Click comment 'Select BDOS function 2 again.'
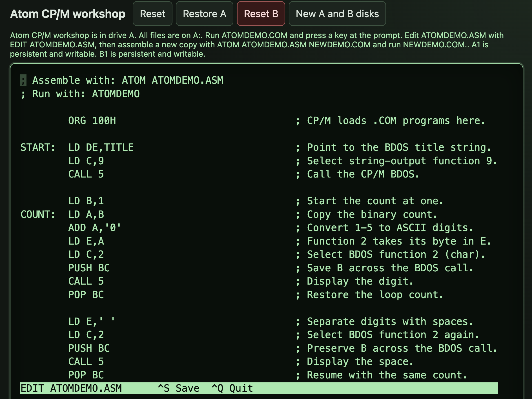 coord(393,335)
